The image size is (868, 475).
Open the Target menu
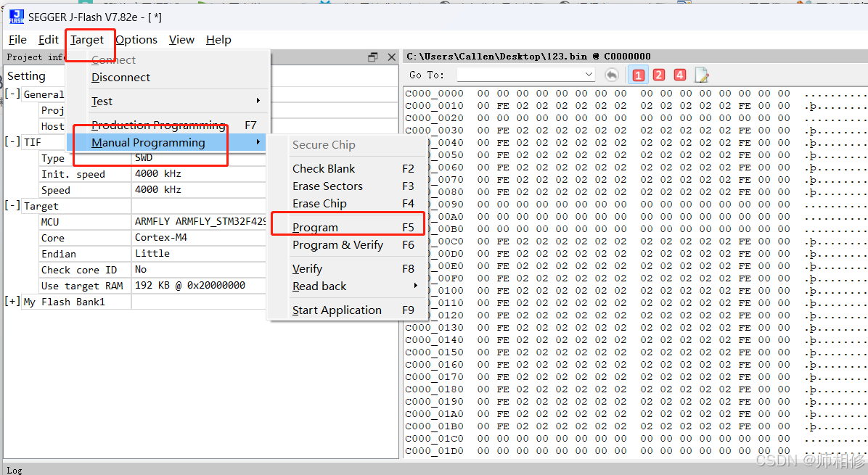pos(87,40)
